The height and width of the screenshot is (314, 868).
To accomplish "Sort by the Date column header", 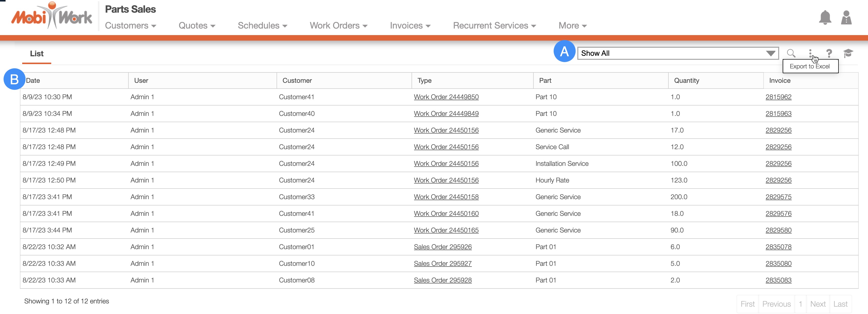I will (x=33, y=81).
